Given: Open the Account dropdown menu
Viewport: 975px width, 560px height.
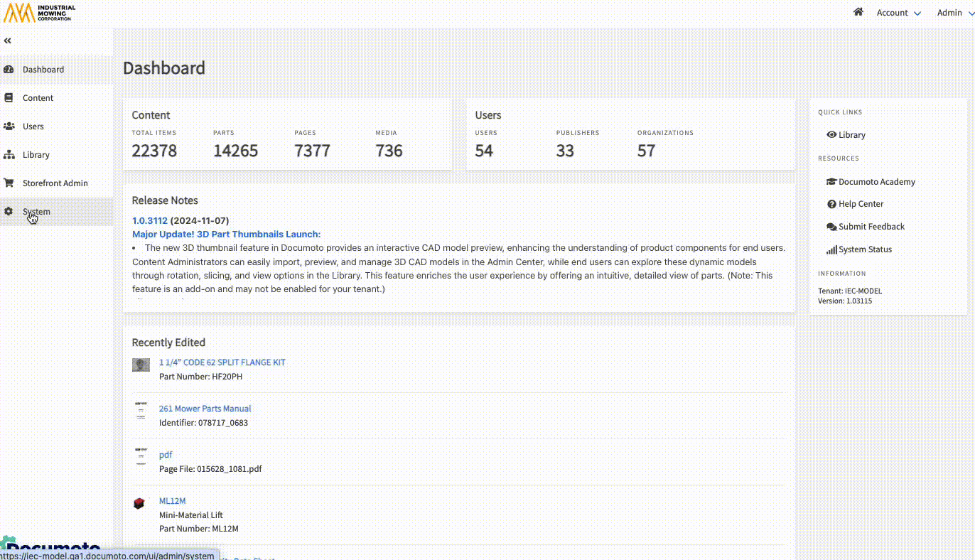Looking at the screenshot, I should point(898,13).
